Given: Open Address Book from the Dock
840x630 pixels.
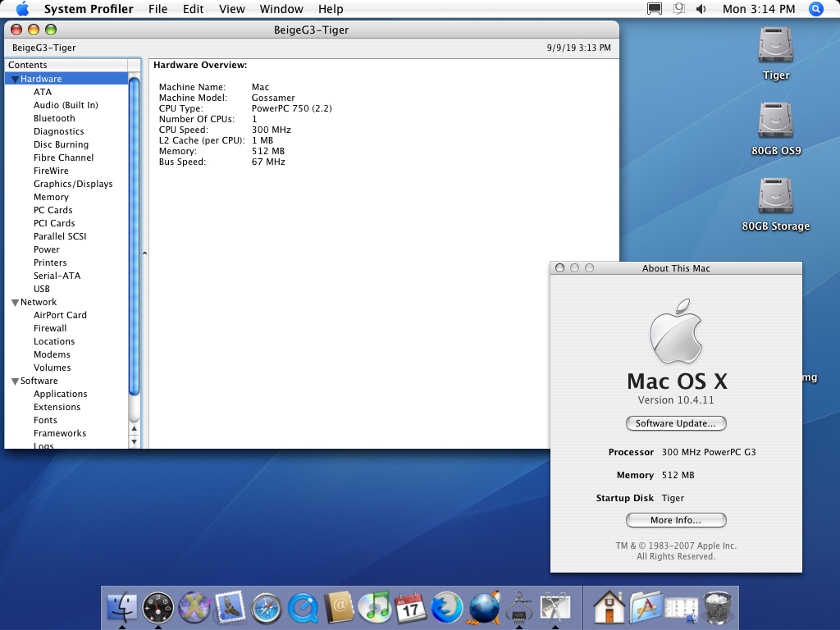Looking at the screenshot, I should click(339, 608).
